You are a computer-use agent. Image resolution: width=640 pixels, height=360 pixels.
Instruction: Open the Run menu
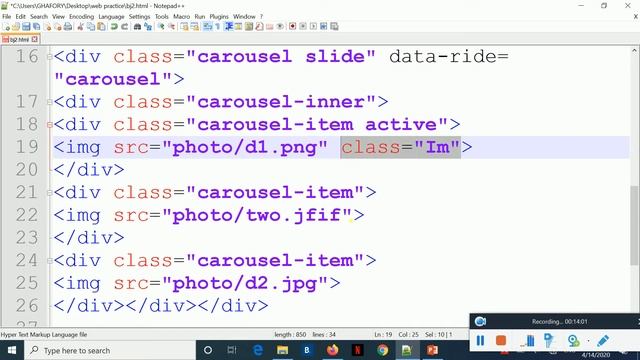coord(200,17)
